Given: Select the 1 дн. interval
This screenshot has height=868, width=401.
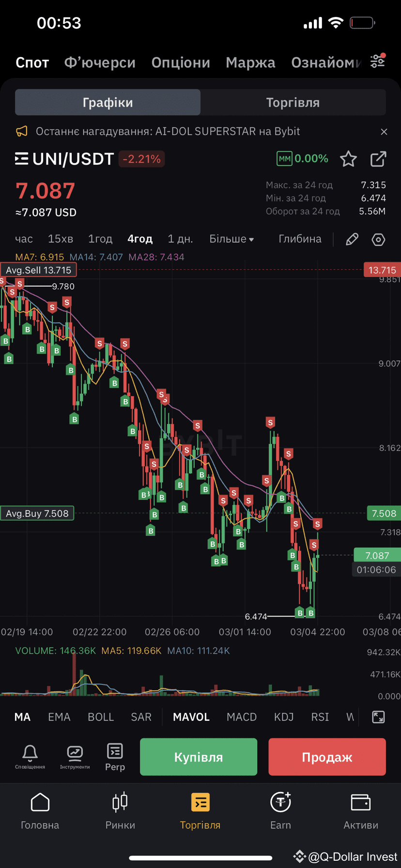Looking at the screenshot, I should 180,239.
